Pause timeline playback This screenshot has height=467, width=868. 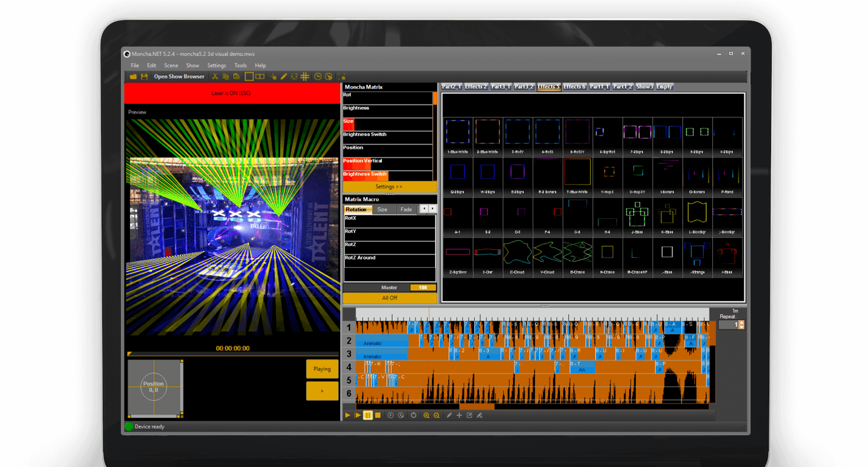pos(368,415)
